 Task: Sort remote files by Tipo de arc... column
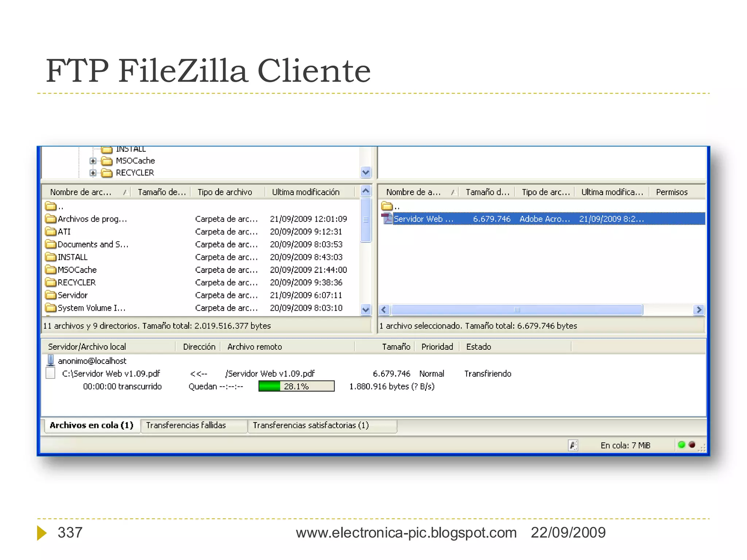[x=545, y=192]
